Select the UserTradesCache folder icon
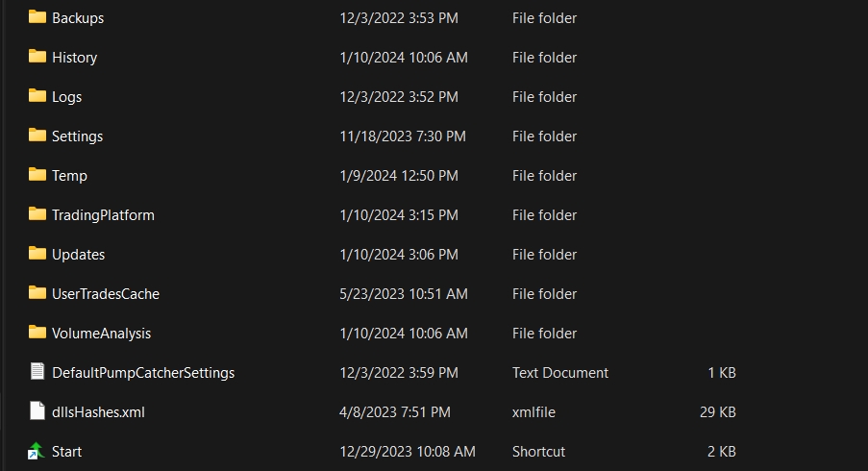 (37, 293)
